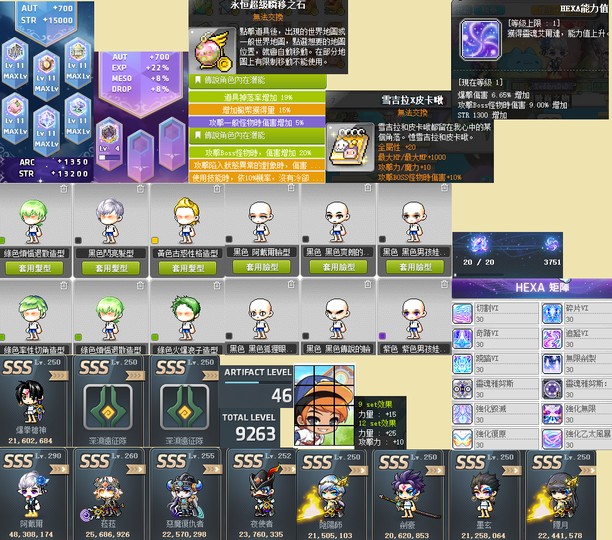Click the 永恆超級瞬移之石 teleport rock icon
This screenshot has height=540, width=612.
212,50
